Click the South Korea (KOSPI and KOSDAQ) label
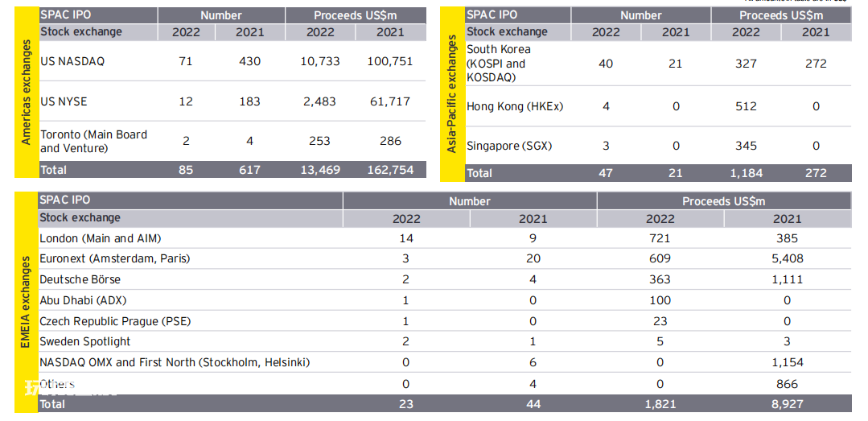The height and width of the screenshot is (421, 868). coord(499,64)
